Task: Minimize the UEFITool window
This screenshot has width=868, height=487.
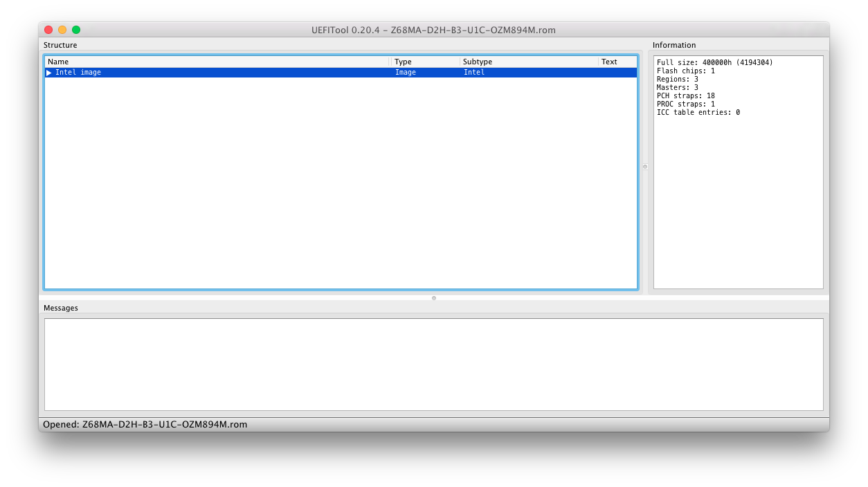Action: tap(62, 30)
